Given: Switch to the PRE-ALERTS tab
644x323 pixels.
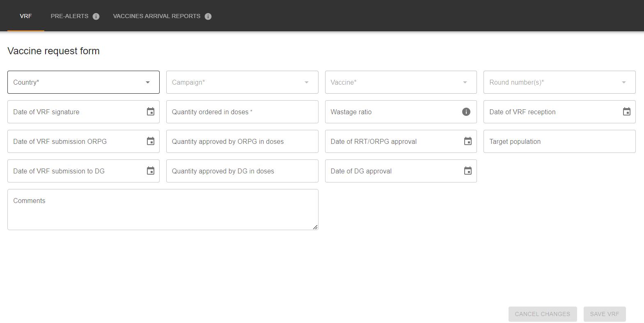Looking at the screenshot, I should pyautogui.click(x=69, y=16).
